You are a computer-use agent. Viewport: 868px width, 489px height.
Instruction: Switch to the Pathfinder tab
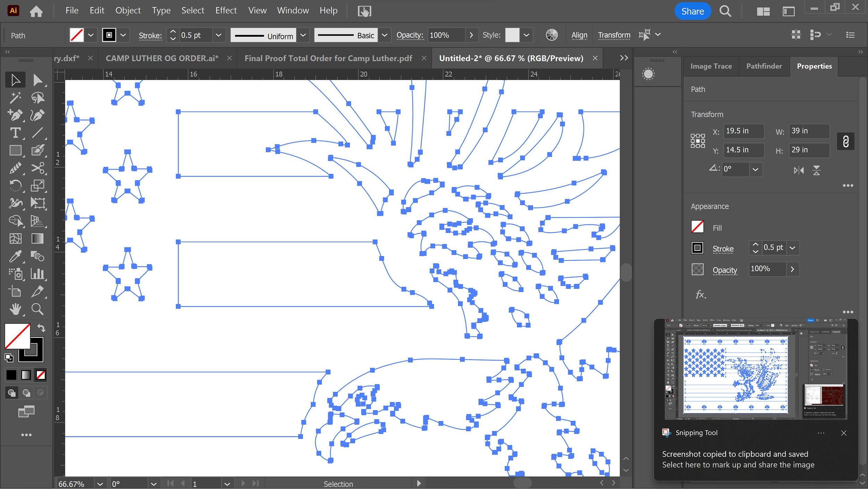click(764, 66)
